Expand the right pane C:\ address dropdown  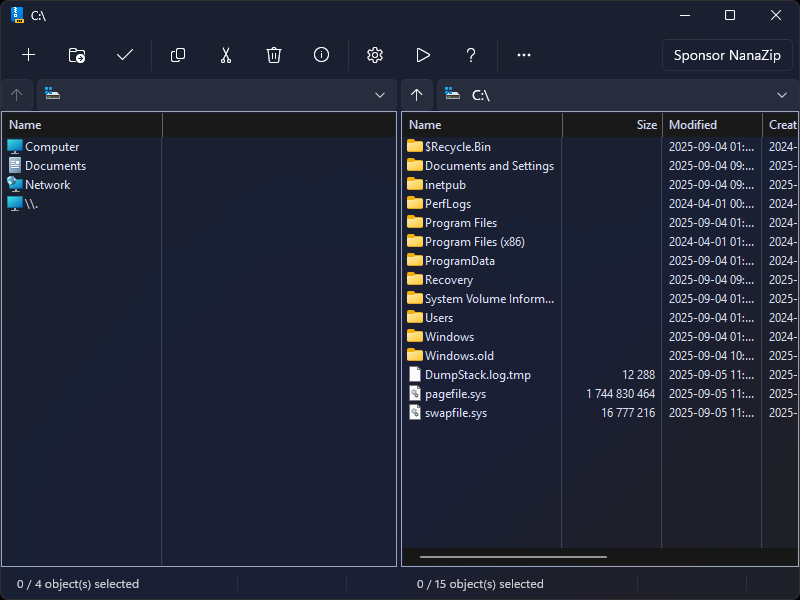[782, 95]
